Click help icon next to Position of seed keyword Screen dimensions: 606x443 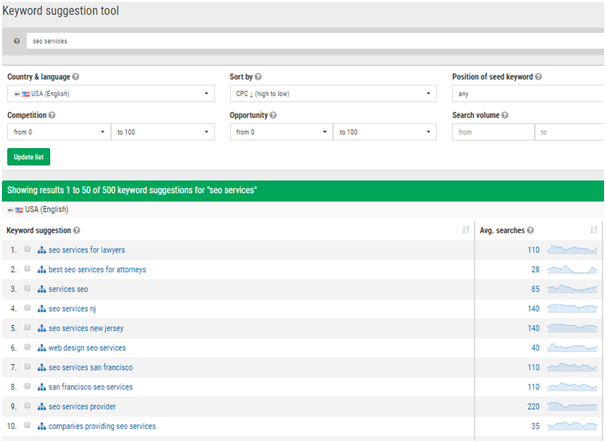point(538,77)
